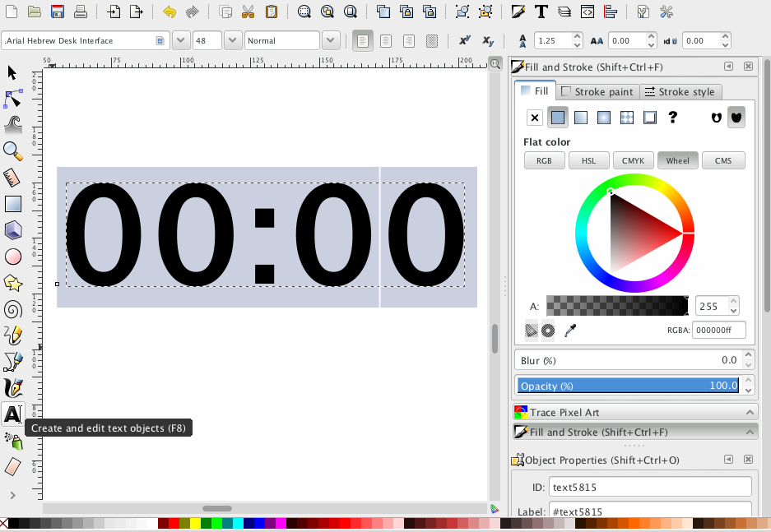Select the 3D Box tool

[x=13, y=230]
